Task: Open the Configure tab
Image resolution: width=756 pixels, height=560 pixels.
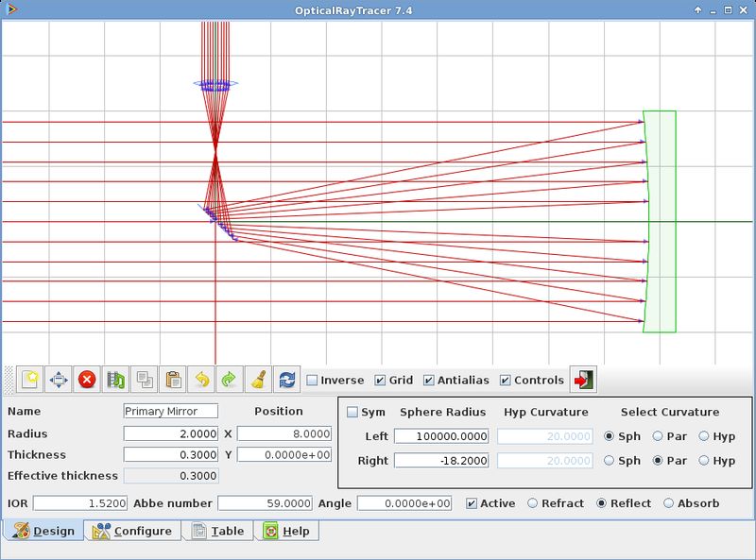Action: pyautogui.click(x=132, y=531)
